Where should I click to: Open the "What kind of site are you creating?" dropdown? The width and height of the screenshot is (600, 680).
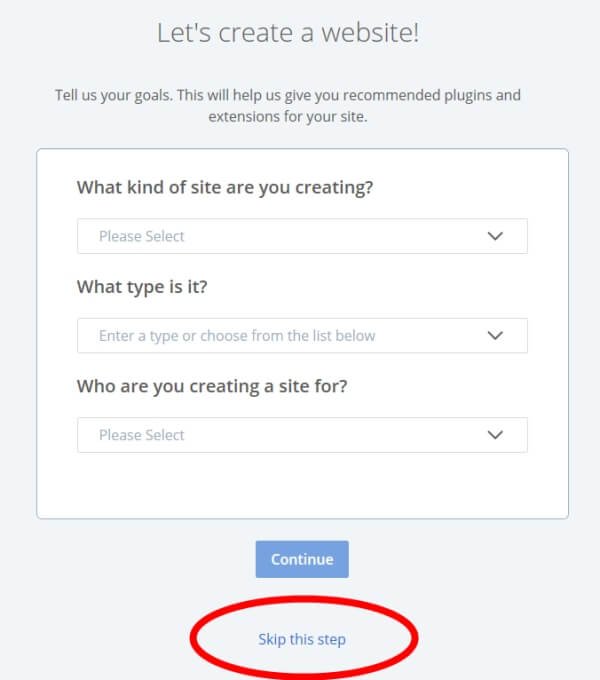click(300, 237)
